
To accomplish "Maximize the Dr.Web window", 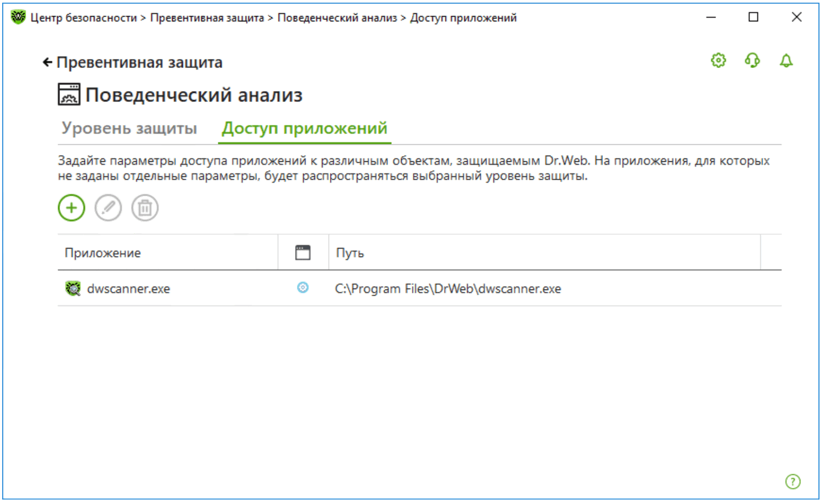I will [753, 17].
